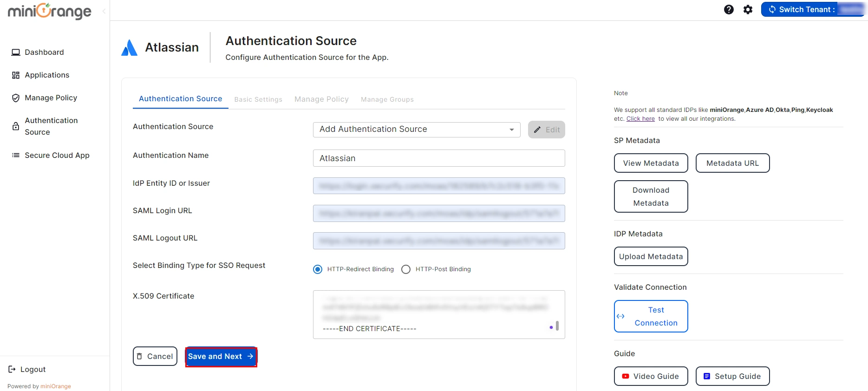Click the Edit button

(x=547, y=130)
